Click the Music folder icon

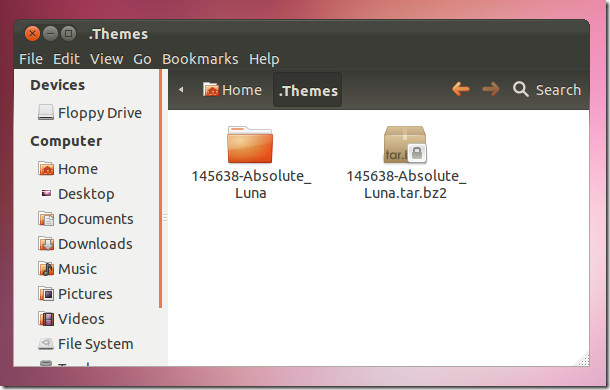46,269
